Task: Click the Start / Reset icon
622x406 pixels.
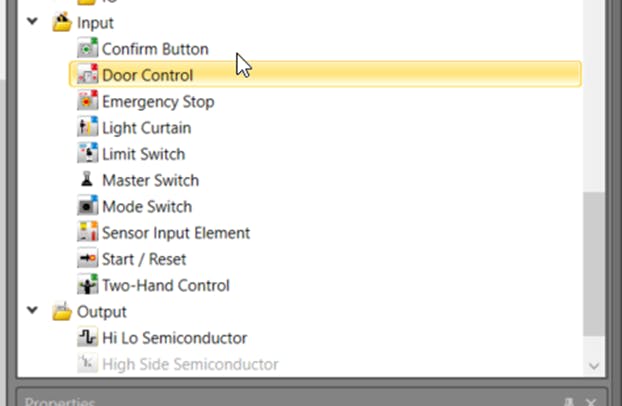Action: pos(87,259)
